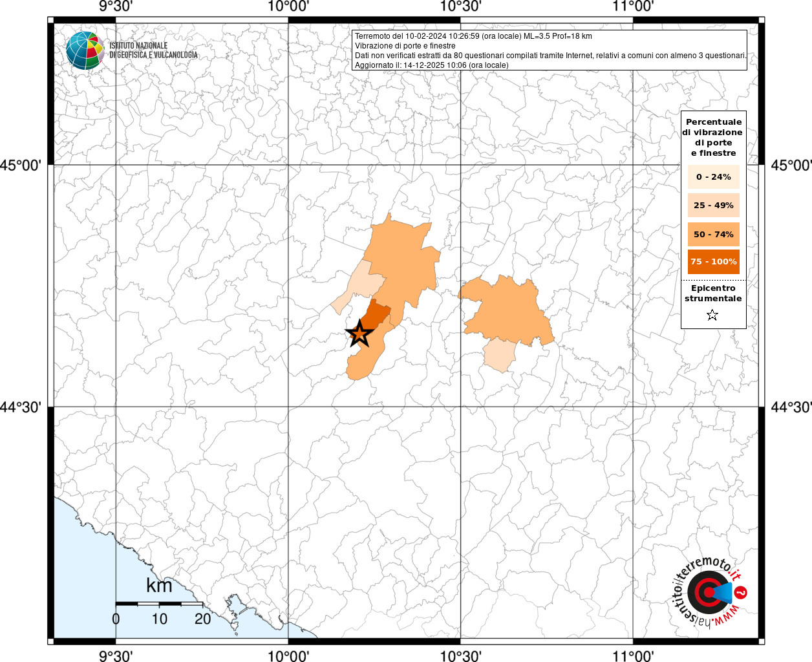This screenshot has width=812, height=662.
Task: Click the 'Dati non verificati estratti da 80 questionari' line
Action: coord(551,56)
